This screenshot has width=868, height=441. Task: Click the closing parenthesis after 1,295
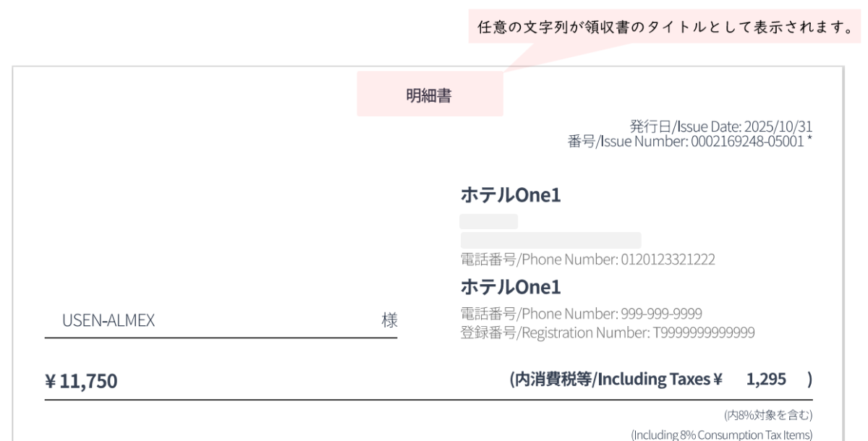[x=809, y=377]
